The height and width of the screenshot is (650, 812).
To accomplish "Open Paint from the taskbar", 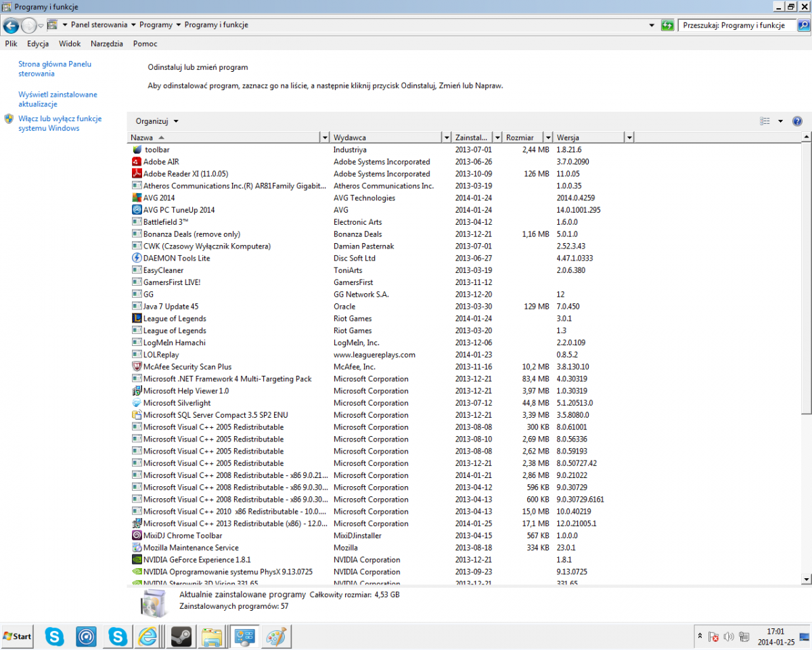I will 276,636.
